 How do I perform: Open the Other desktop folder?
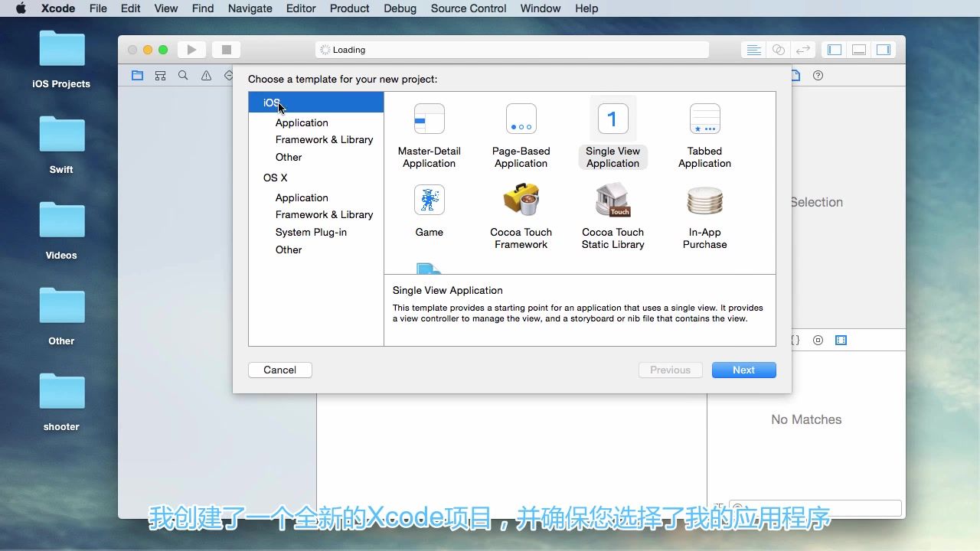pos(61,317)
